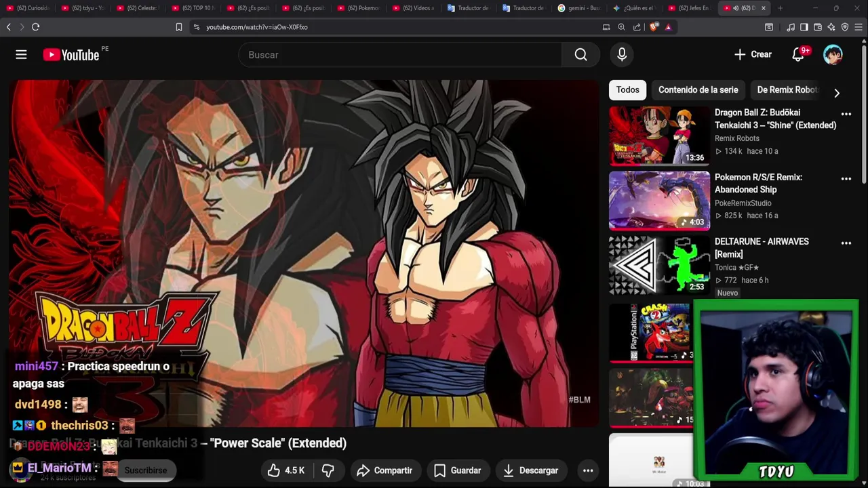Show more filter chips with right chevron
Screen dimensions: 868x488
click(836, 94)
